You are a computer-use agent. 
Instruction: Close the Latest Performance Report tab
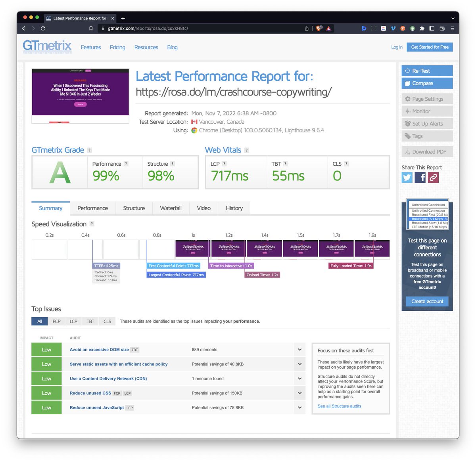(113, 18)
